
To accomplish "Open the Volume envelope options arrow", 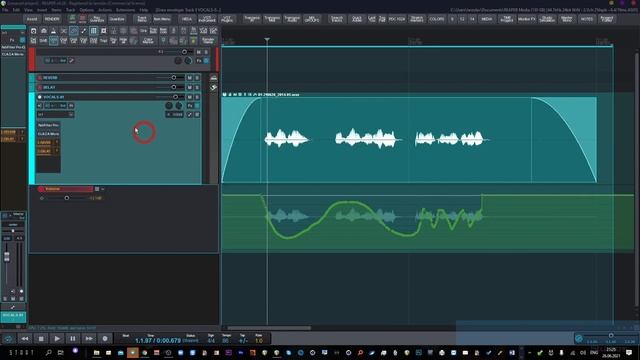I will [102, 189].
